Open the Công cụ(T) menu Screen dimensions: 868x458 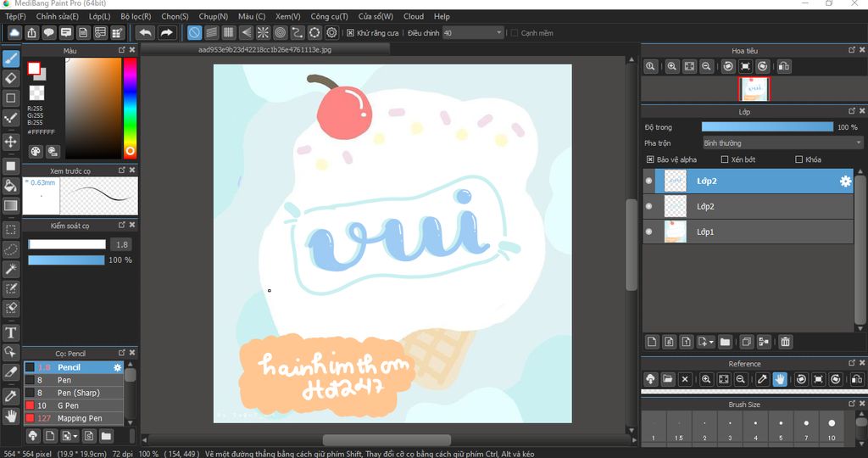(330, 17)
